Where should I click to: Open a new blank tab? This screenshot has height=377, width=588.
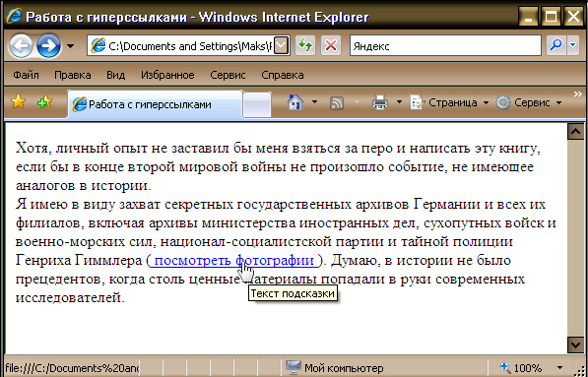point(257,104)
